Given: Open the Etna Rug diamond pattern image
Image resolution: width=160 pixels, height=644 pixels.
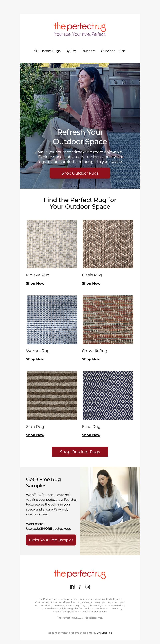Looking at the screenshot, I should 108,395.
